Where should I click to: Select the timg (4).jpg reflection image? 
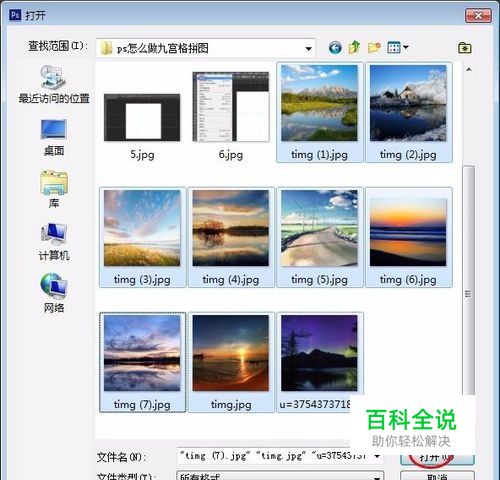click(x=231, y=228)
